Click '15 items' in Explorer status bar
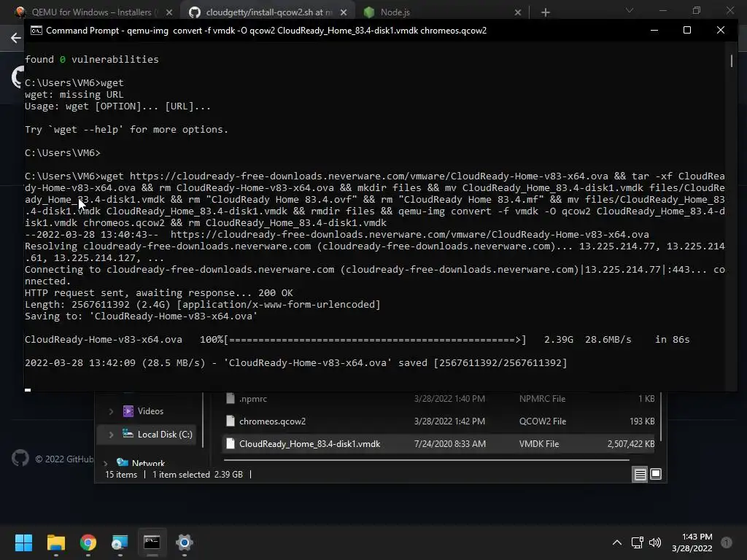 coord(121,474)
